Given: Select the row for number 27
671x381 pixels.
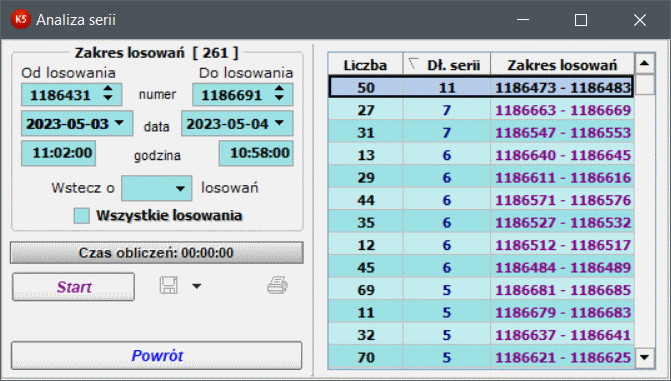Looking at the screenshot, I should [481, 110].
